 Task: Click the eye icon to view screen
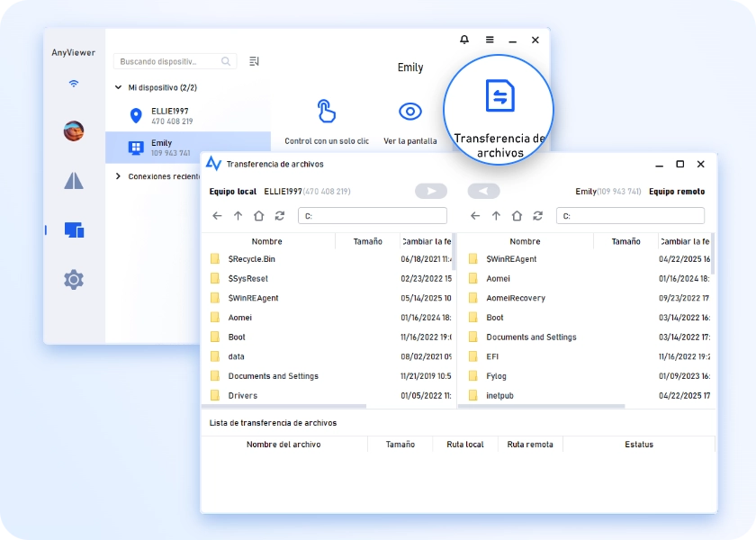[x=410, y=112]
